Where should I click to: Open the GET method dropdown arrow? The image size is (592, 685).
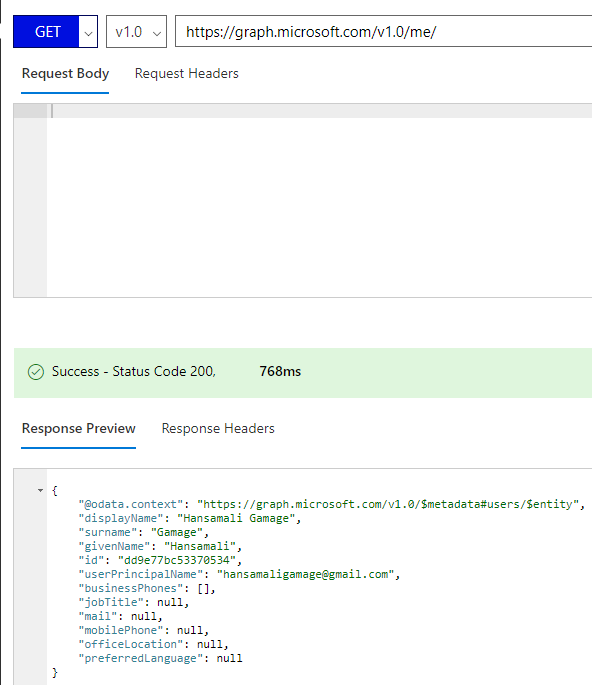(88, 32)
